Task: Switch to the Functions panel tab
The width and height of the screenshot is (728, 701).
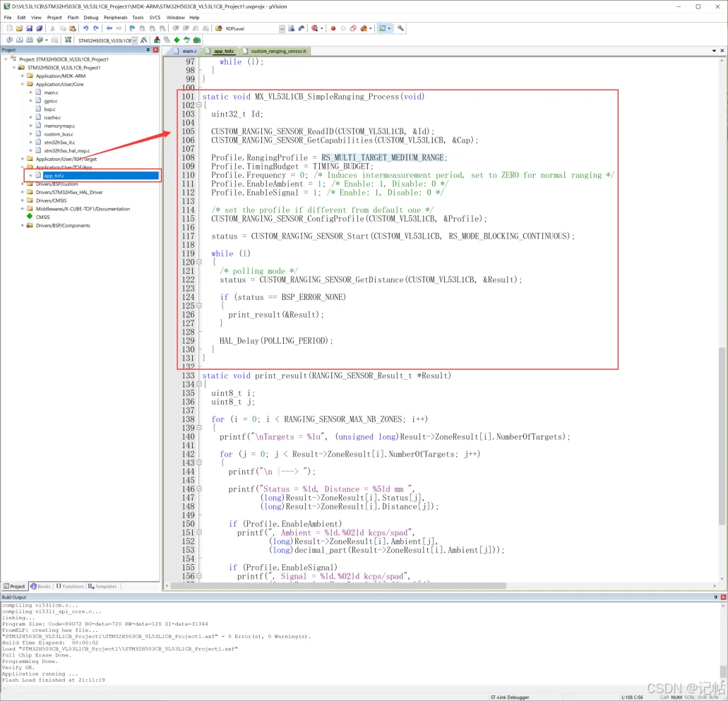Action: [x=70, y=587]
